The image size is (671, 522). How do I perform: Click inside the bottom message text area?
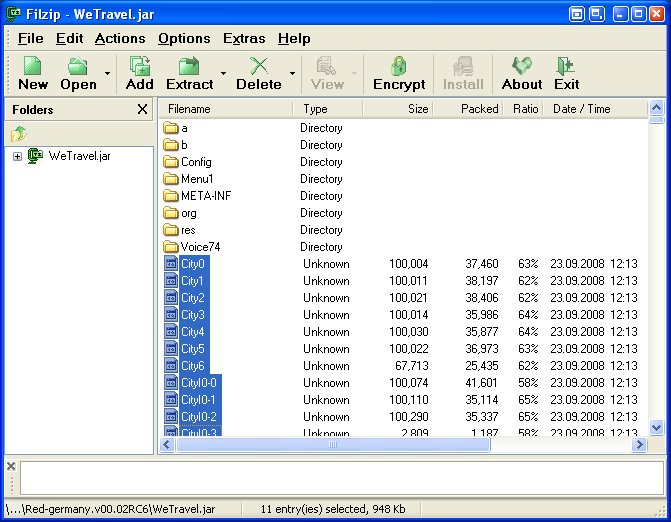pyautogui.click(x=341, y=478)
